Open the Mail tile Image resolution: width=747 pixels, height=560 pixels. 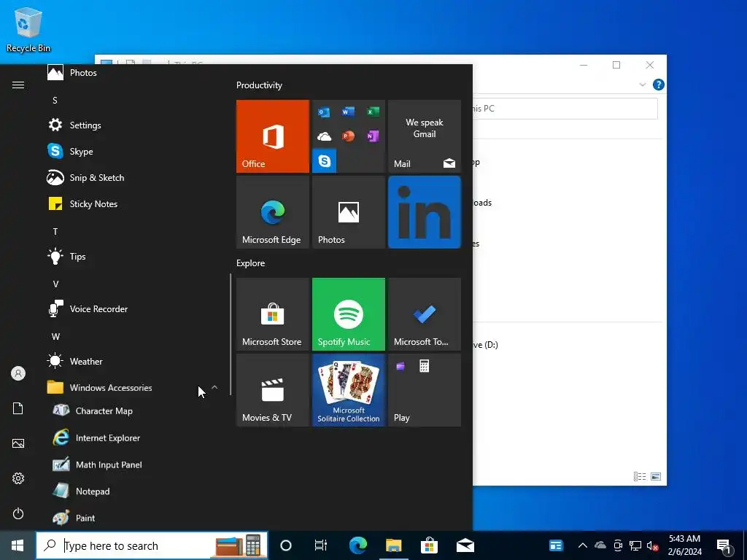click(x=425, y=136)
